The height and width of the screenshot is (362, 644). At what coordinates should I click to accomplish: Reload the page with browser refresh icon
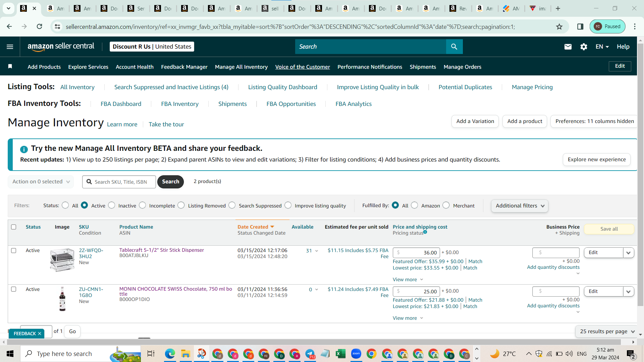click(40, 26)
